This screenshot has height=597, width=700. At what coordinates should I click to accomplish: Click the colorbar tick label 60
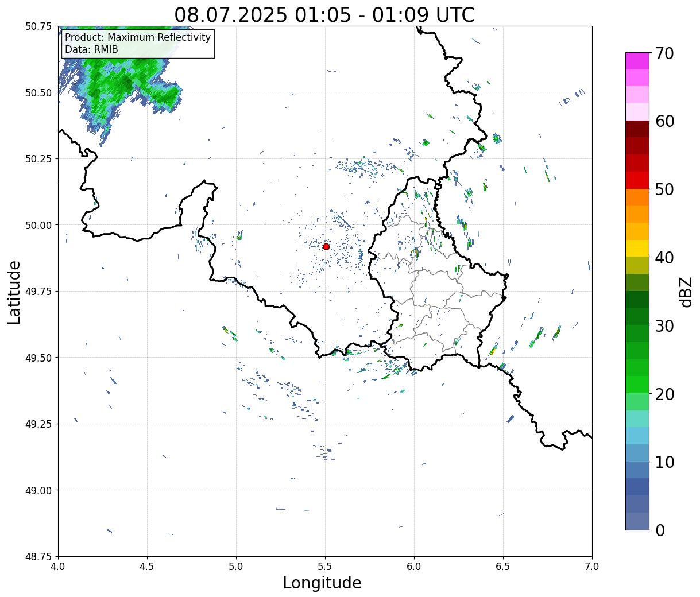click(x=664, y=121)
